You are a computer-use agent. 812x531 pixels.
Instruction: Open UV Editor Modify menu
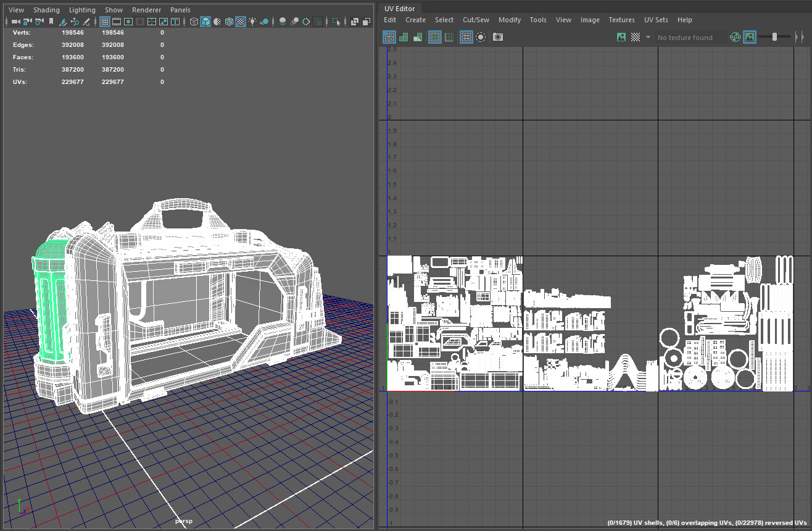(510, 20)
